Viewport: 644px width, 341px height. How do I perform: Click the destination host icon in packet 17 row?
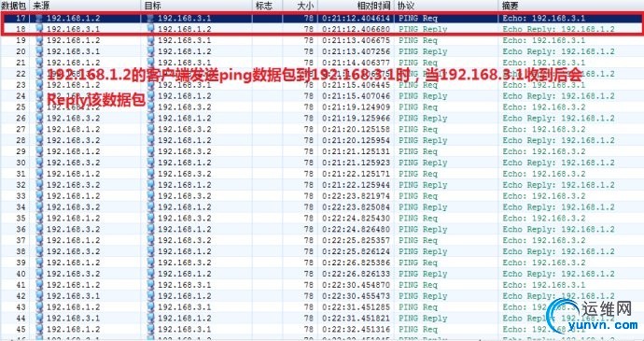(150, 18)
